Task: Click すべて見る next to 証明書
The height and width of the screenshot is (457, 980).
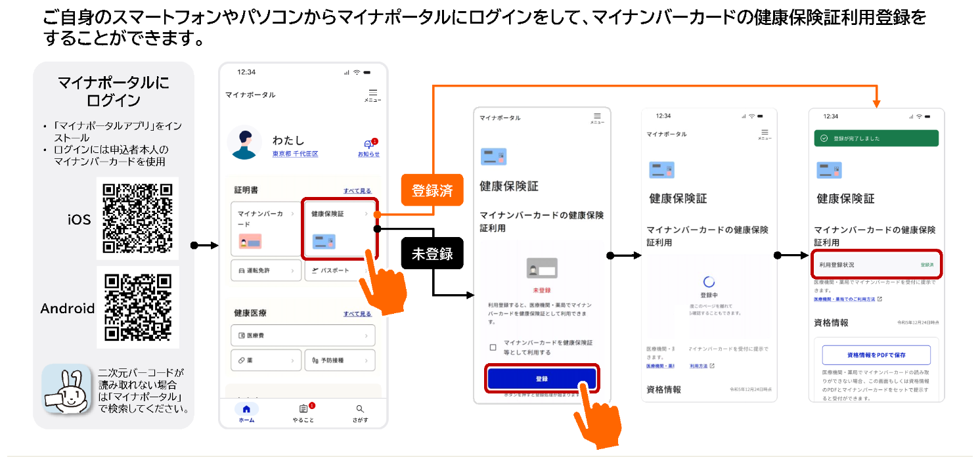Action: [x=357, y=190]
